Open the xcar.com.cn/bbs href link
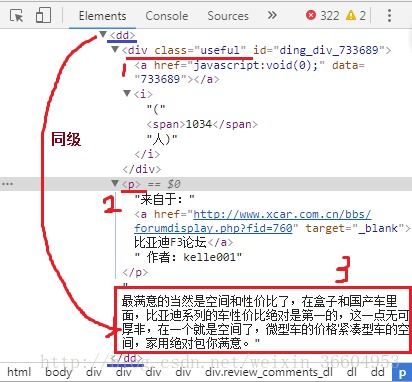The image size is (412, 382). pyautogui.click(x=282, y=214)
